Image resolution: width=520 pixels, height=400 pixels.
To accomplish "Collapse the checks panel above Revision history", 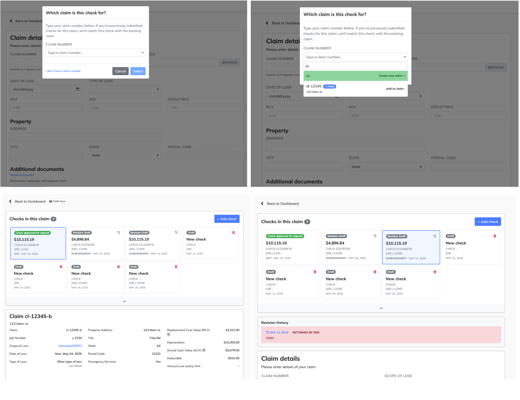I will (381, 308).
